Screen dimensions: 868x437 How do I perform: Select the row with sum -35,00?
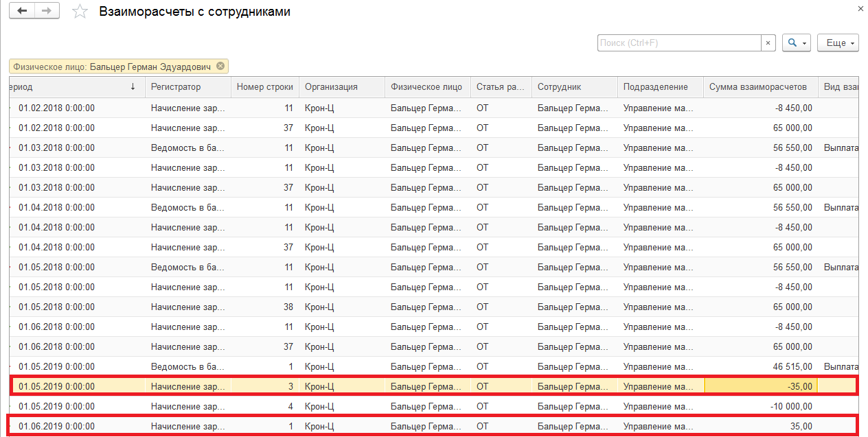click(x=433, y=386)
